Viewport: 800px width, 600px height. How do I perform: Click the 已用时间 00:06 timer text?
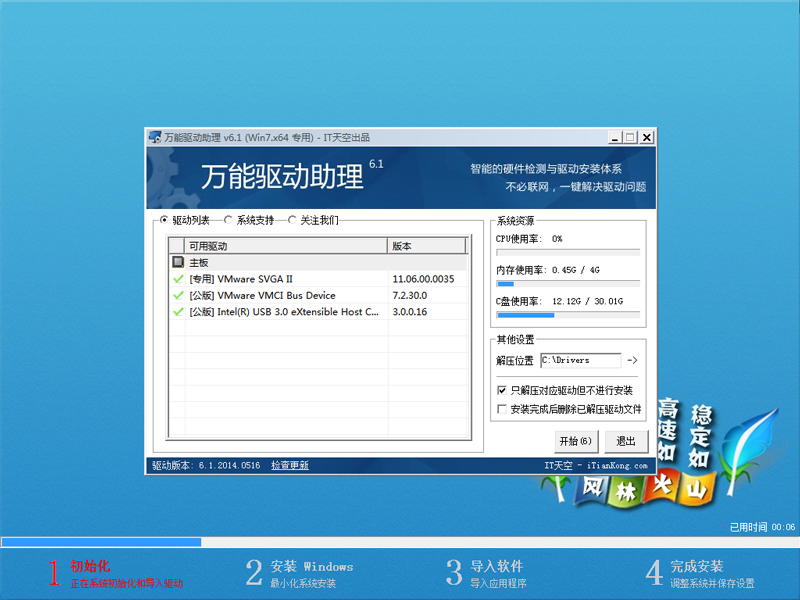click(x=762, y=527)
